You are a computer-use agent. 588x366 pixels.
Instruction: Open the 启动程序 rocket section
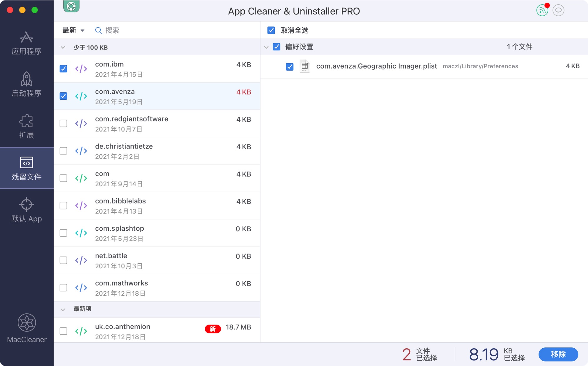(26, 84)
